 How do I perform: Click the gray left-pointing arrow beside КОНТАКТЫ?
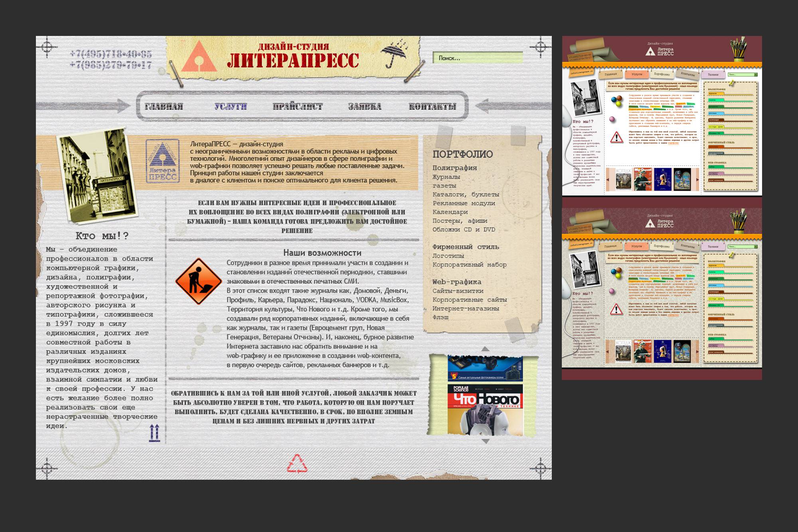coord(513,106)
